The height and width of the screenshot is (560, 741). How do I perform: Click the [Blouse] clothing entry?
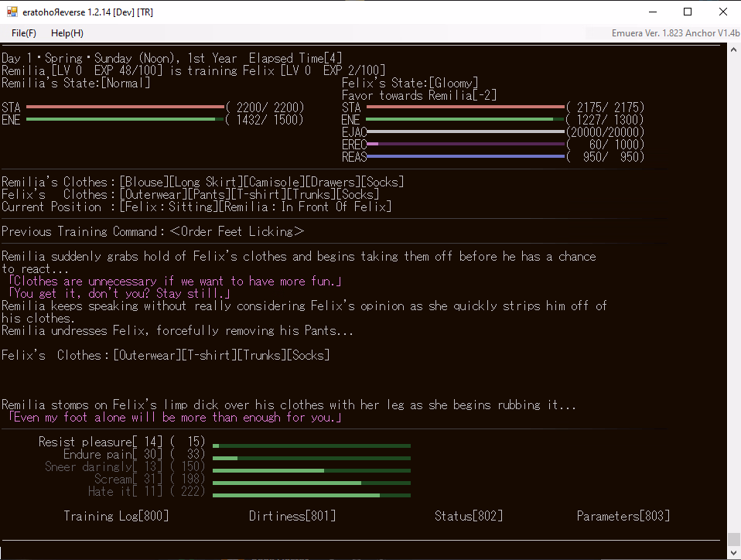[x=144, y=182]
